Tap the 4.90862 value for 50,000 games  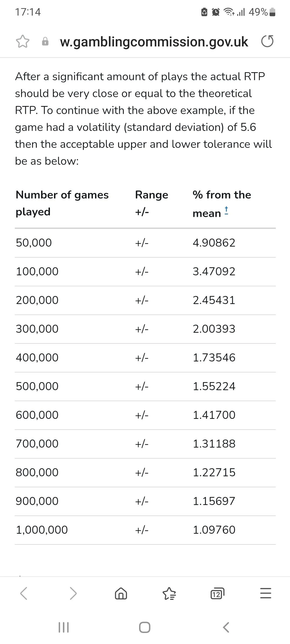pyautogui.click(x=214, y=243)
